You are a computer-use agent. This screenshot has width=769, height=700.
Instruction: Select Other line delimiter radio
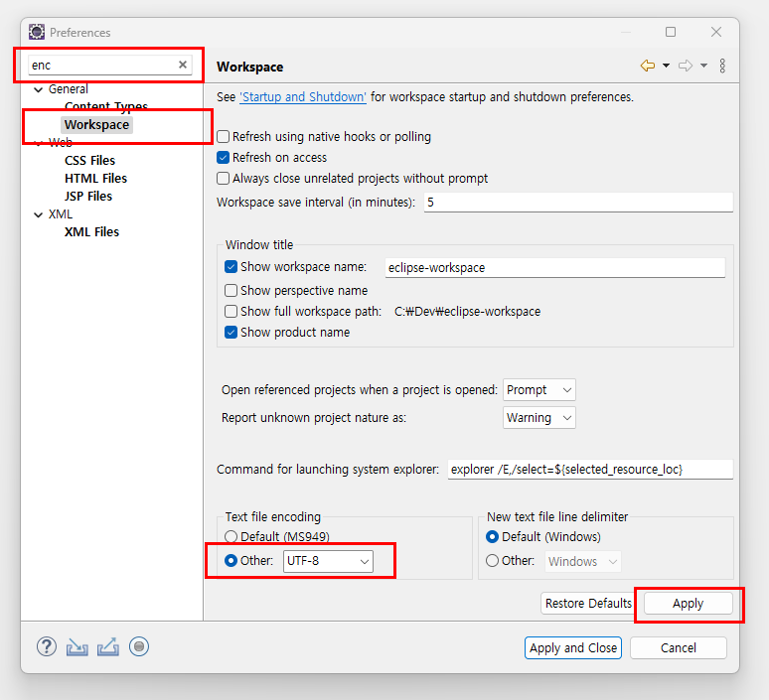(x=493, y=560)
